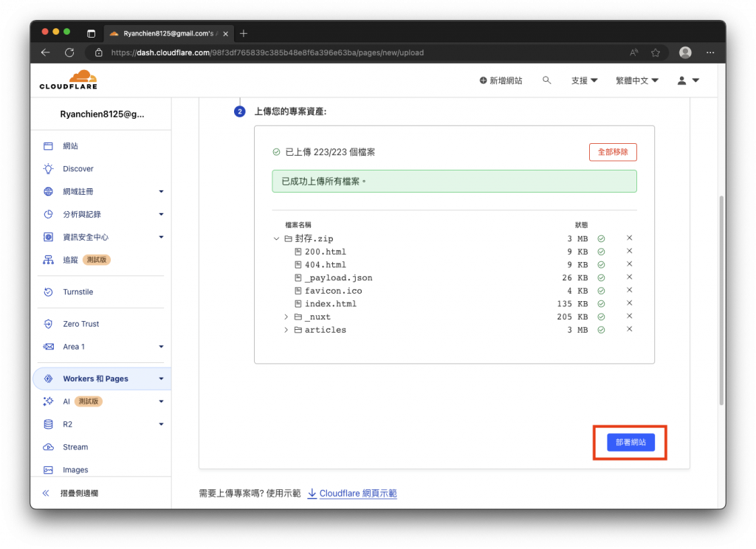This screenshot has height=549, width=756.
Task: Remove favicon.ico with its X icon
Action: (629, 290)
